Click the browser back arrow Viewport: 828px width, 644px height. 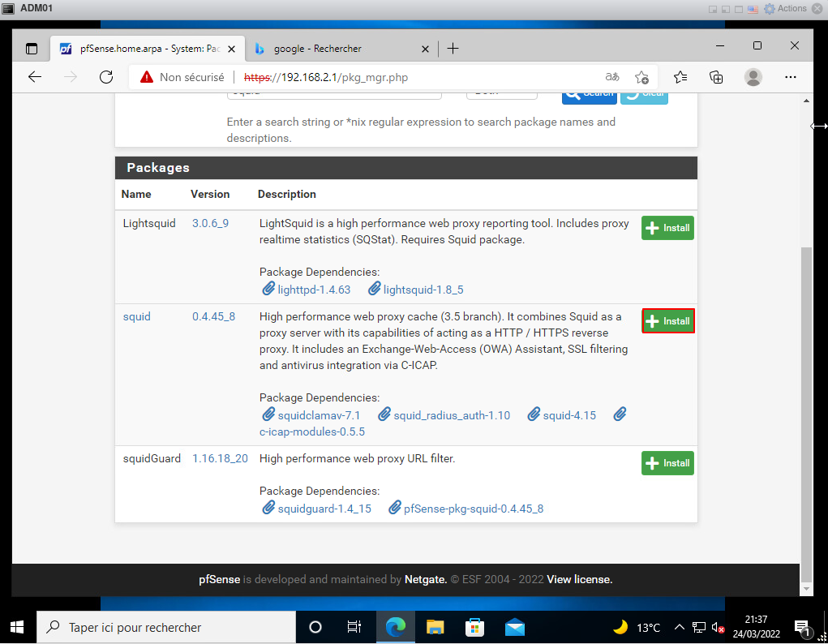[x=34, y=77]
